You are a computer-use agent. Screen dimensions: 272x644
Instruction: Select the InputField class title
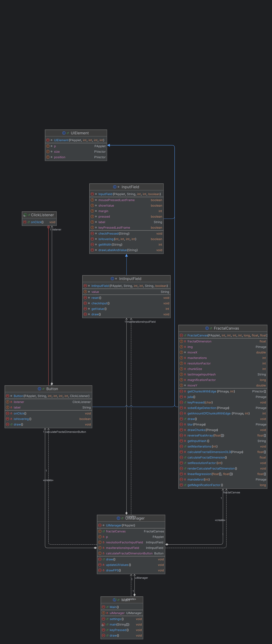click(x=130, y=187)
